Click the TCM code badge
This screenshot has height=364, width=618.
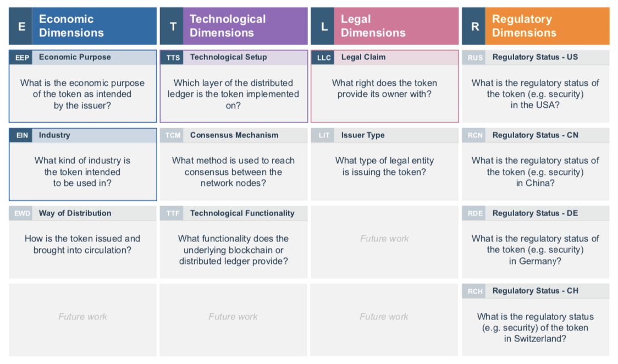click(173, 135)
